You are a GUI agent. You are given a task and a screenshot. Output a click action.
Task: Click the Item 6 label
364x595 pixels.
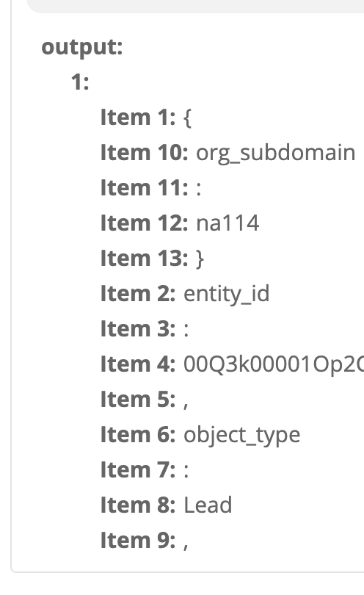point(138,434)
